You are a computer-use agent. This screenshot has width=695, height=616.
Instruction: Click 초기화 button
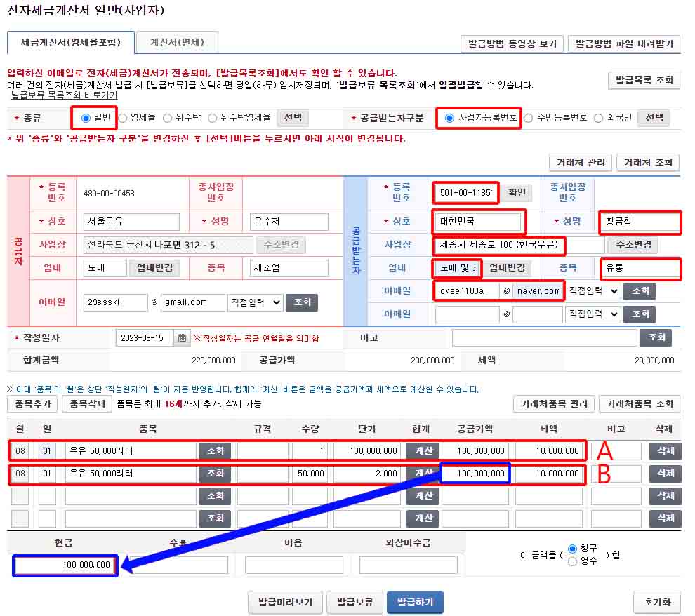point(657,603)
